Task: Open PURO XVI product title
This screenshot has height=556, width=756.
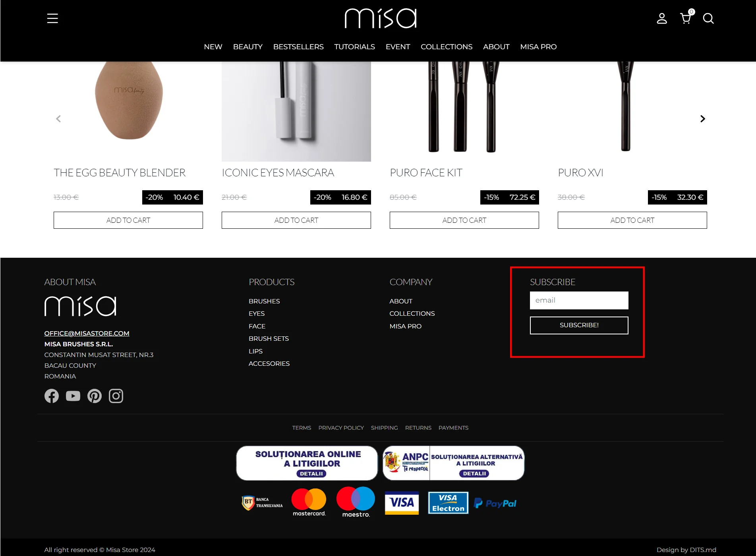Action: click(x=581, y=173)
